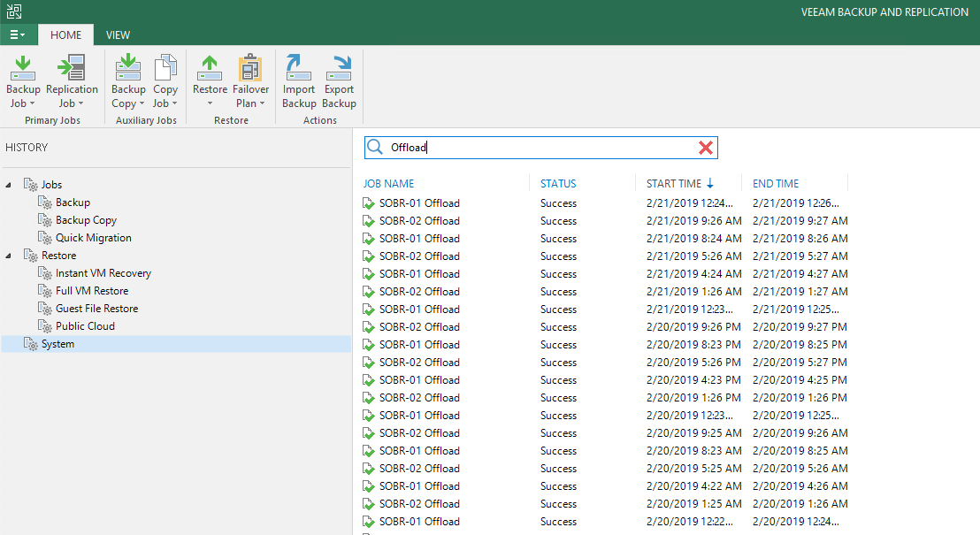The width and height of the screenshot is (980, 535).
Task: Switch to the VIEW ribbon tab
Action: pyautogui.click(x=118, y=35)
